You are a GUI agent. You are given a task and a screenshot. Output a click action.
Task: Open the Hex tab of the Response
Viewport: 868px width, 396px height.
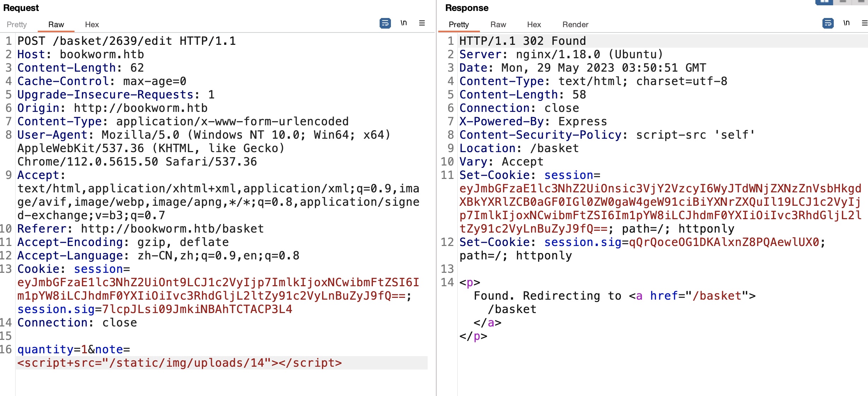tap(534, 25)
